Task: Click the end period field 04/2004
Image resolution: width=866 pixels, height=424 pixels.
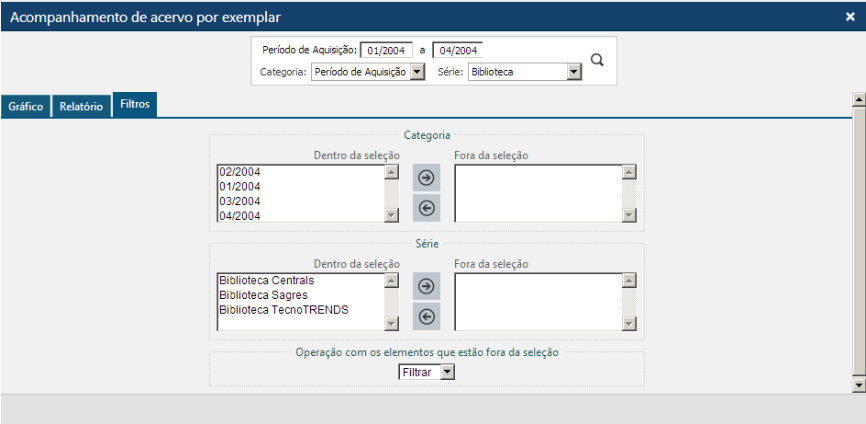Action: click(x=457, y=50)
